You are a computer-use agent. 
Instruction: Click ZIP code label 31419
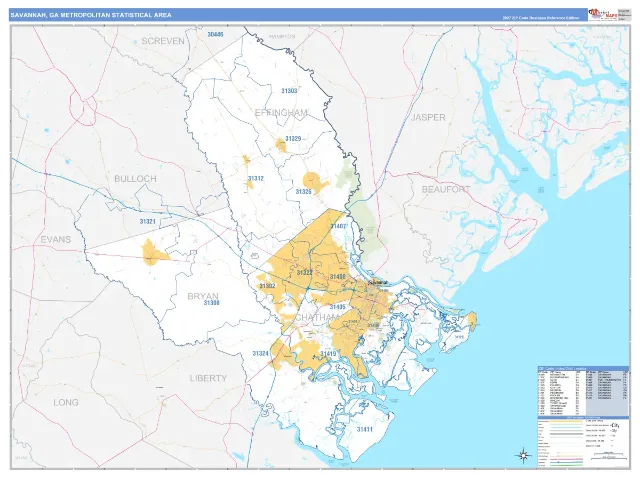pyautogui.click(x=328, y=353)
